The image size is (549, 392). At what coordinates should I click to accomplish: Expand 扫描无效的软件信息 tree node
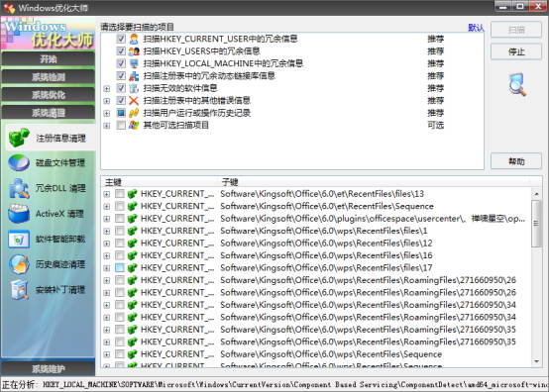[107, 89]
